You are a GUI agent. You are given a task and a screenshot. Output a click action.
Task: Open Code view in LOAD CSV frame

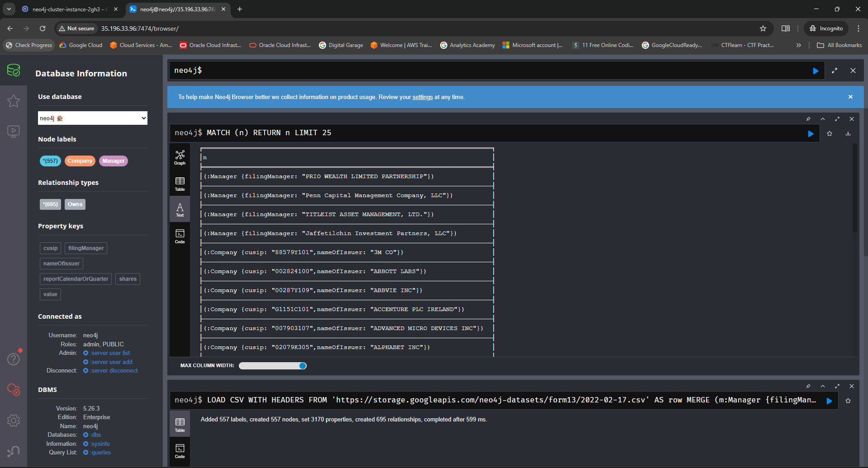point(180,451)
